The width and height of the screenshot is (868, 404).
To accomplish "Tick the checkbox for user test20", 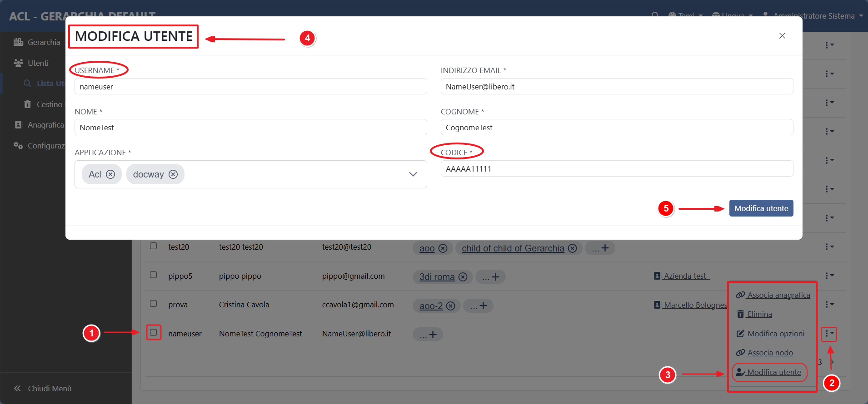I will pos(154,246).
